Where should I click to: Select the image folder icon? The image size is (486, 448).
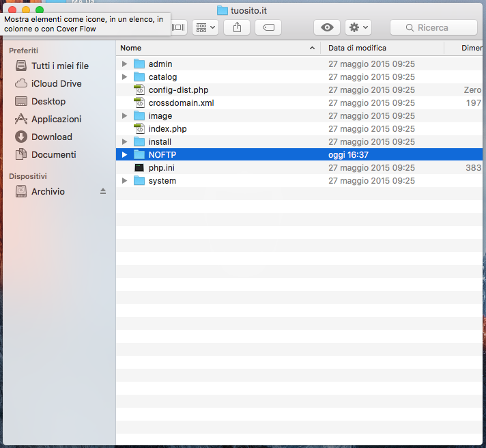[139, 116]
